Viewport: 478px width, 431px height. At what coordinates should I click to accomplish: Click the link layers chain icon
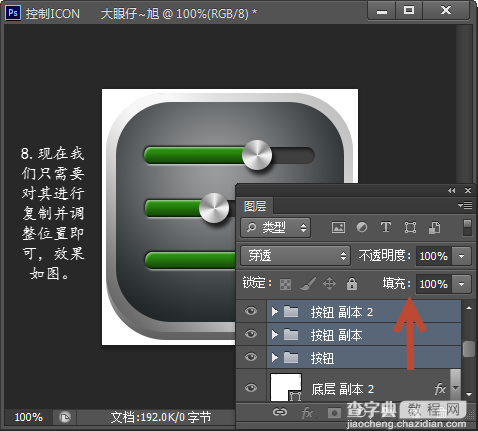[x=280, y=413]
